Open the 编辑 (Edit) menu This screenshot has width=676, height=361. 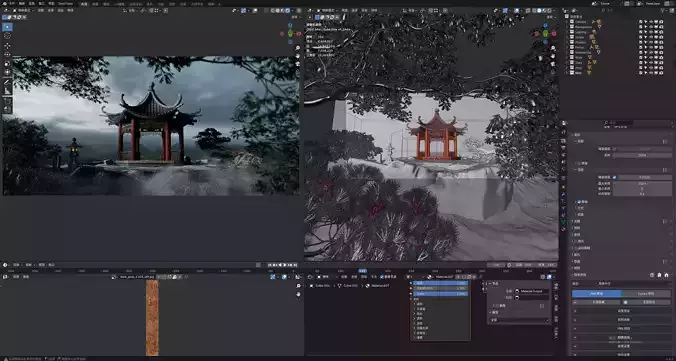[22, 3]
